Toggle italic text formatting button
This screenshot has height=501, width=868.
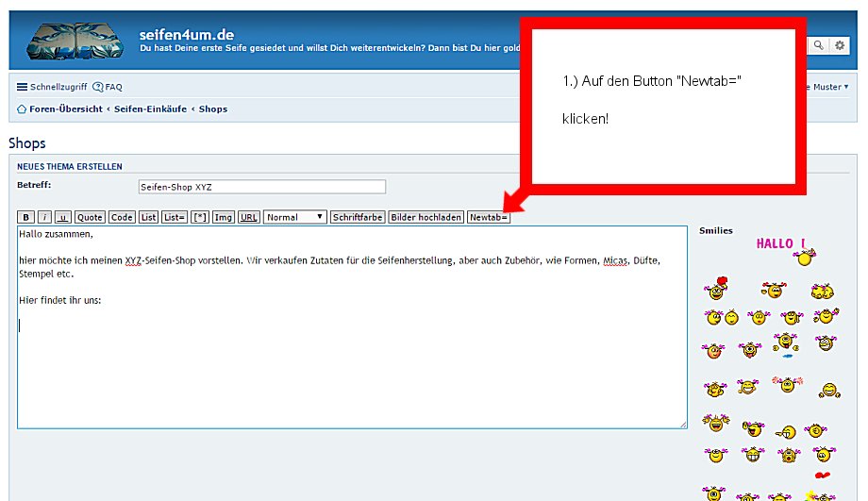click(44, 217)
